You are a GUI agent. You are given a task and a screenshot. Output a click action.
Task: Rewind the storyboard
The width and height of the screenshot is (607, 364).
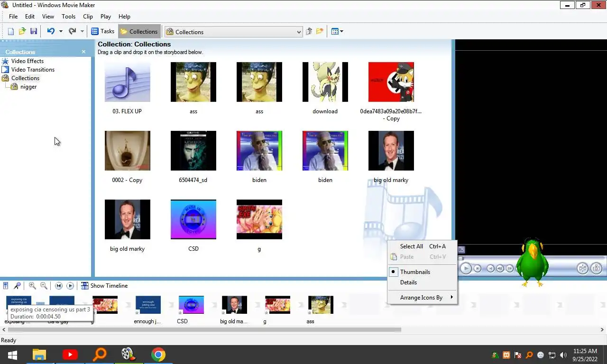(59, 286)
